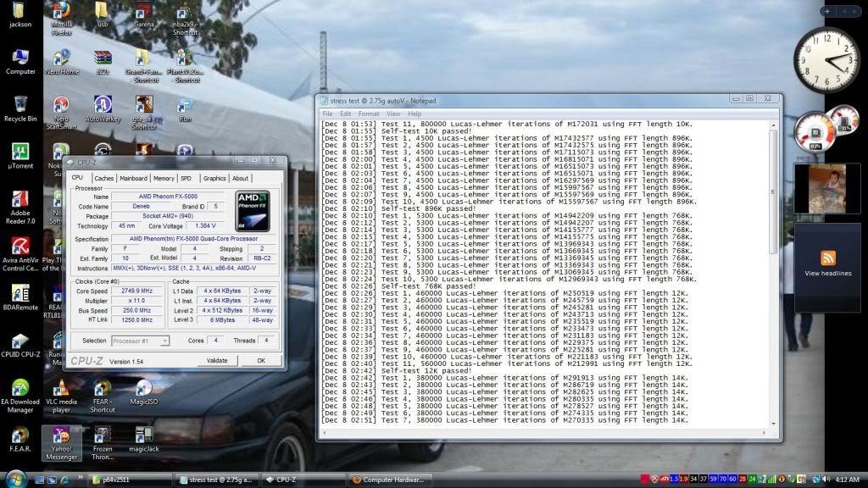
Task: Open the Windows Start menu orb
Action: [x=15, y=479]
